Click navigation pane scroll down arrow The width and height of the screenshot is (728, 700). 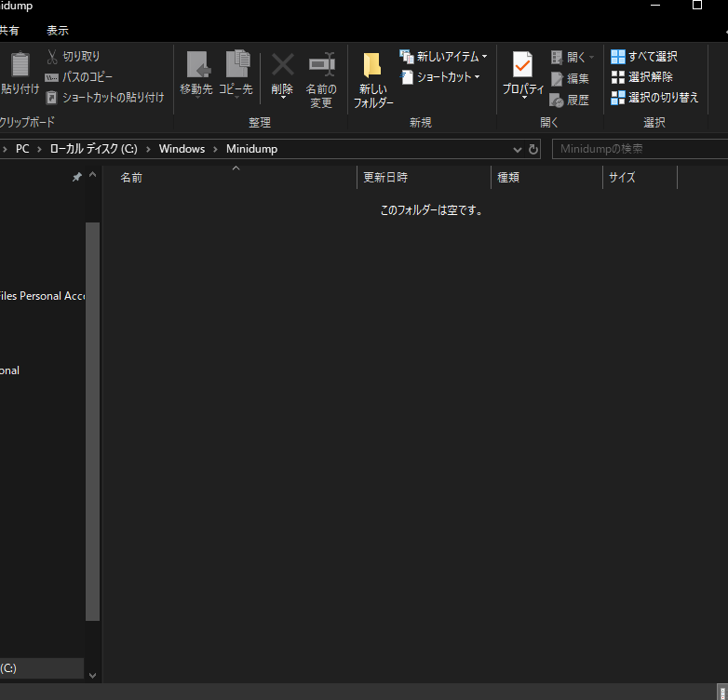click(x=92, y=676)
